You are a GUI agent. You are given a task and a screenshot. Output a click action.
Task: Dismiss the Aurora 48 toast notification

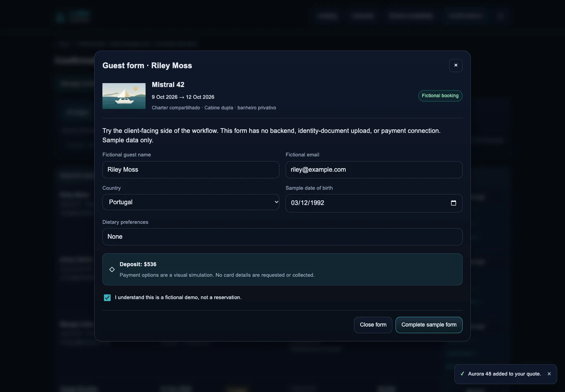tap(549, 374)
